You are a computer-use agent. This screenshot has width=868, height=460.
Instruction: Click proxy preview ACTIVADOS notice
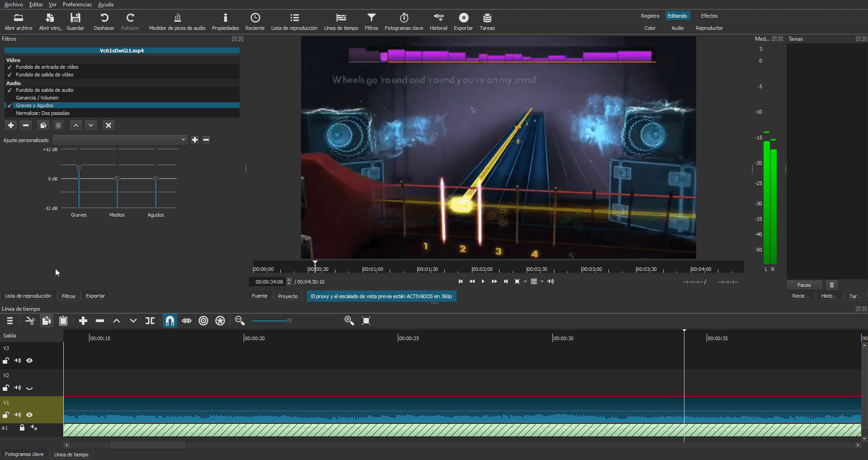pos(381,296)
